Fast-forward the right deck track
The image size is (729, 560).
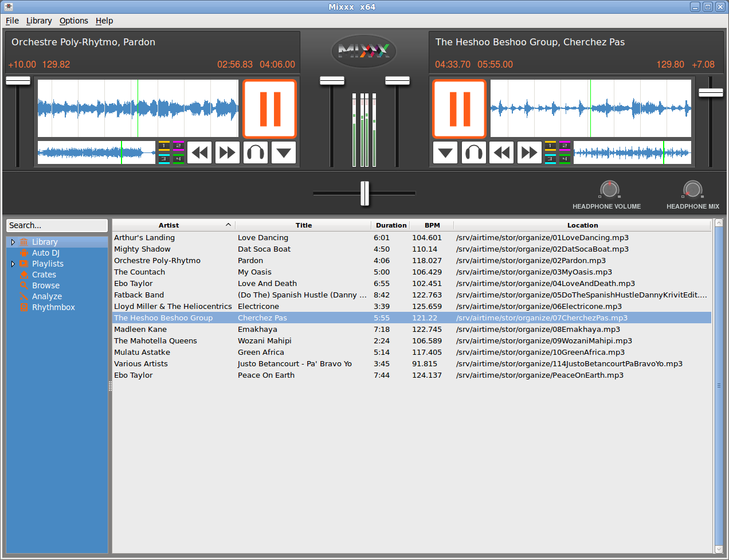(x=530, y=152)
